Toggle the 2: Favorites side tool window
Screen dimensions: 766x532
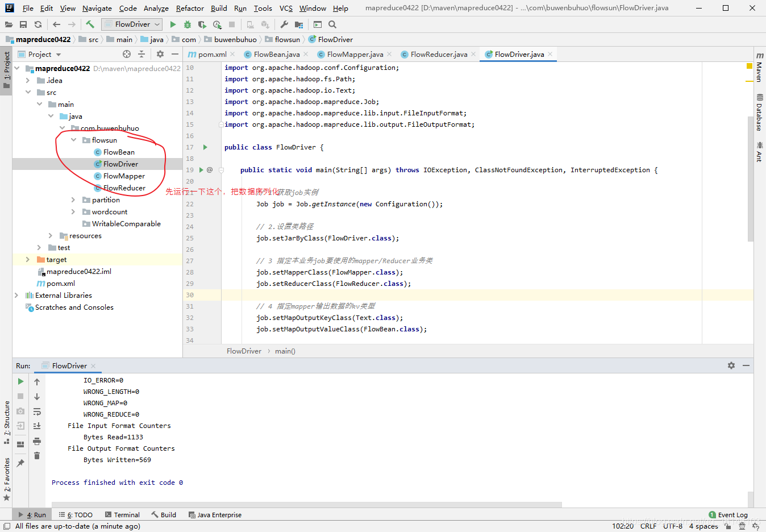click(6, 479)
